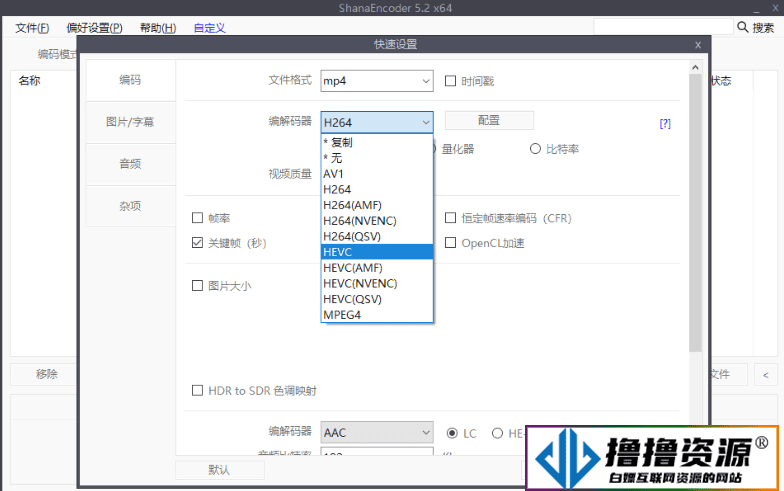This screenshot has height=491, width=784.
Task: Select the LC audio profile radio
Action: 452,433
